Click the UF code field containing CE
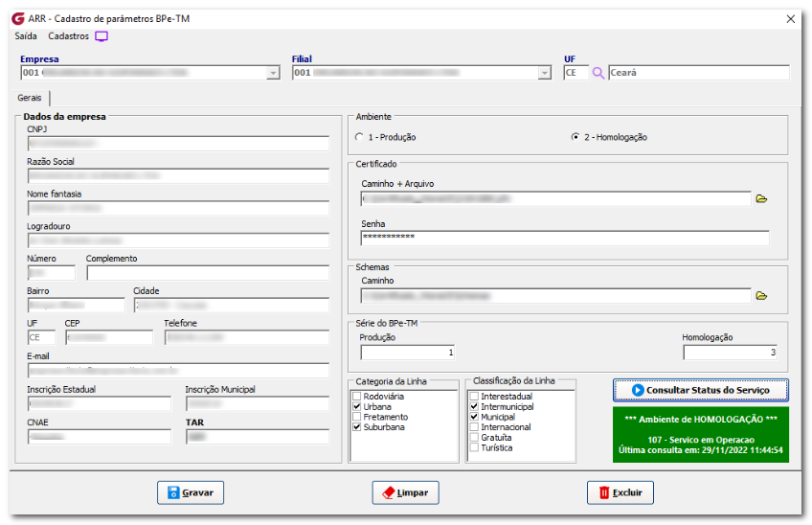The height and width of the screenshot is (525, 812). click(x=575, y=73)
